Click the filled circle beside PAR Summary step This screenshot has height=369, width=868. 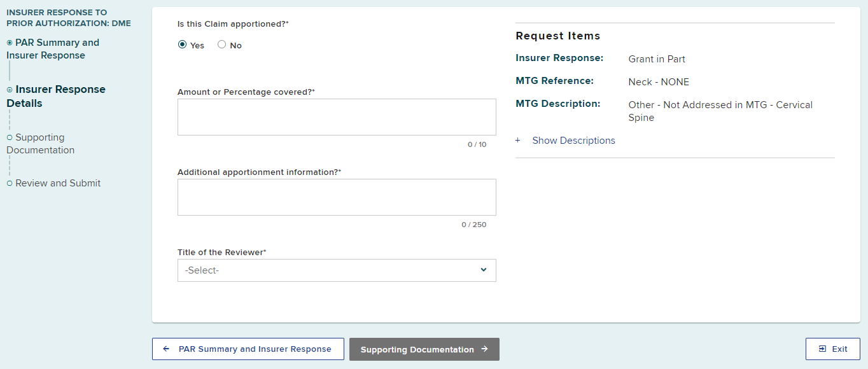[x=10, y=42]
